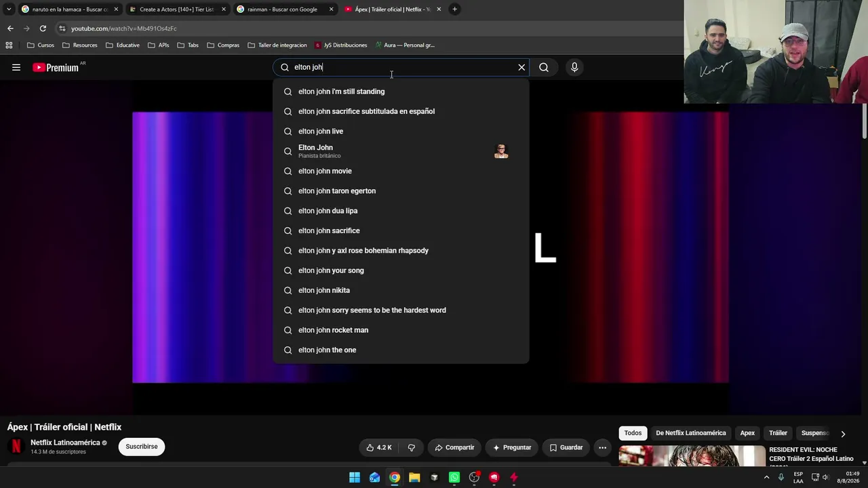Dislike the video with thumbs down
This screenshot has width=868, height=488.
tap(411, 447)
